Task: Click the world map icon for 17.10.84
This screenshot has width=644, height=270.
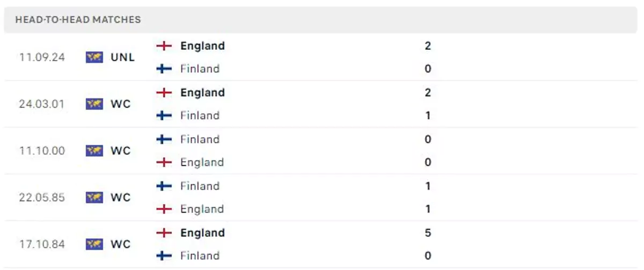Action: [x=94, y=244]
